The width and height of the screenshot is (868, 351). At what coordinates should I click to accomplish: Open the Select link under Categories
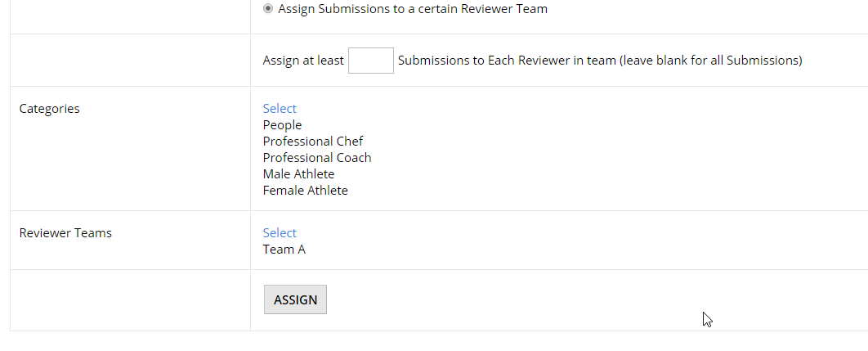280,109
